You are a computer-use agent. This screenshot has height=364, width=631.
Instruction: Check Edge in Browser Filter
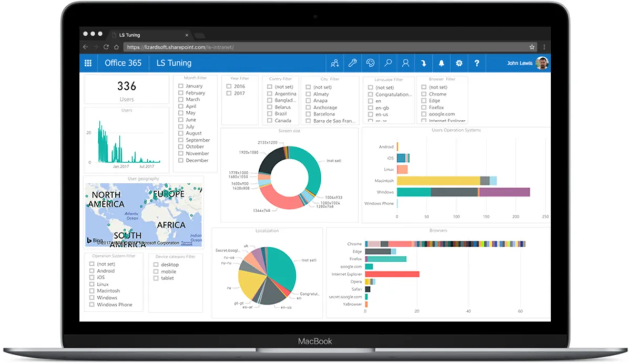(x=424, y=100)
